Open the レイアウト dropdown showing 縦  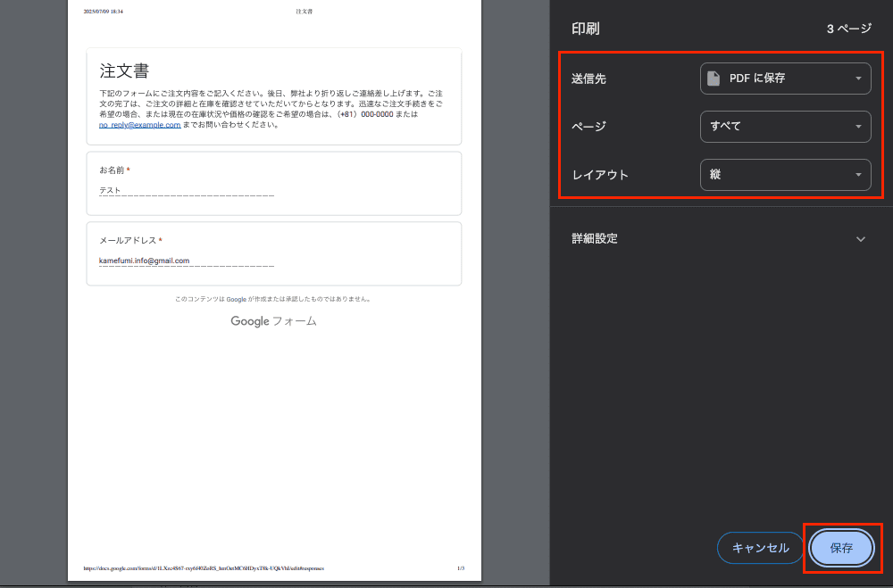[x=785, y=175]
